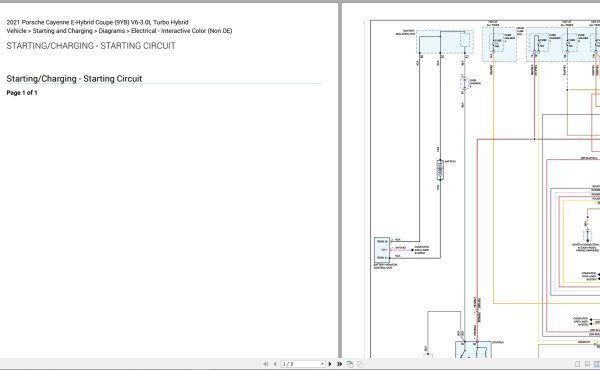The height and width of the screenshot is (370, 600).
Task: Switch to continuous page view layout
Action: 587,364
